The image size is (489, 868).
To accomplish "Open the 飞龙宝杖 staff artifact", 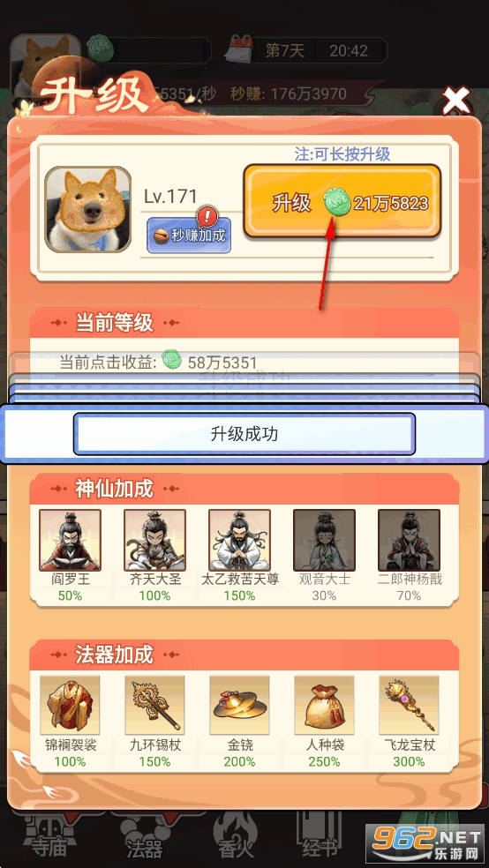I will [409, 705].
